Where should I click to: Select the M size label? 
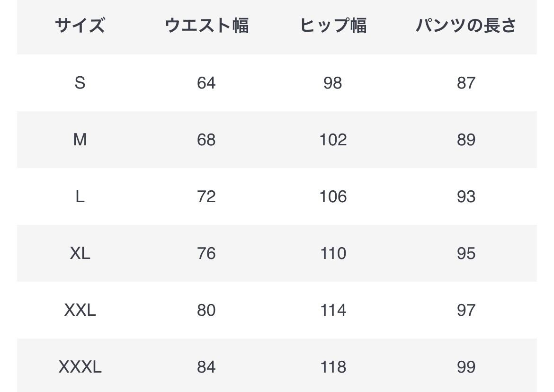tap(80, 140)
